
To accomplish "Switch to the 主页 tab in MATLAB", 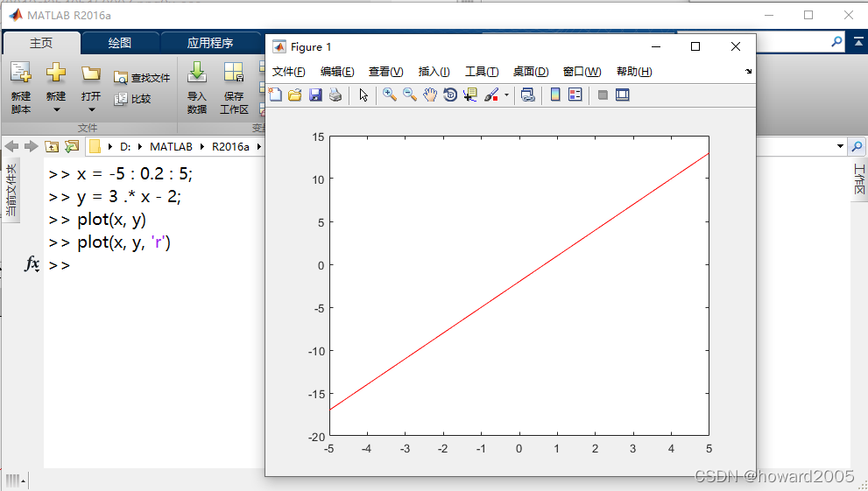I will tap(41, 43).
